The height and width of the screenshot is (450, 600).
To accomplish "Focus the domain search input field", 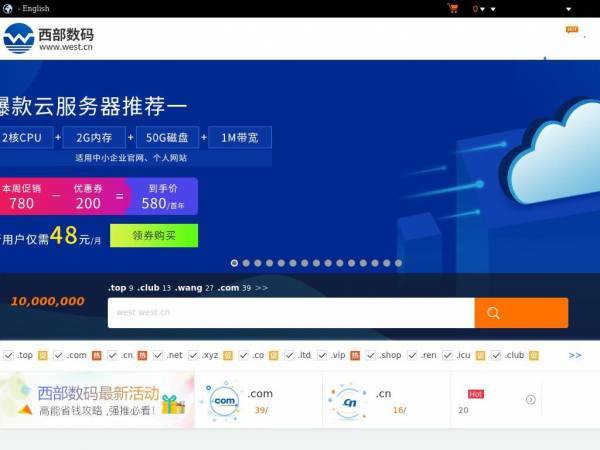I will pyautogui.click(x=291, y=313).
